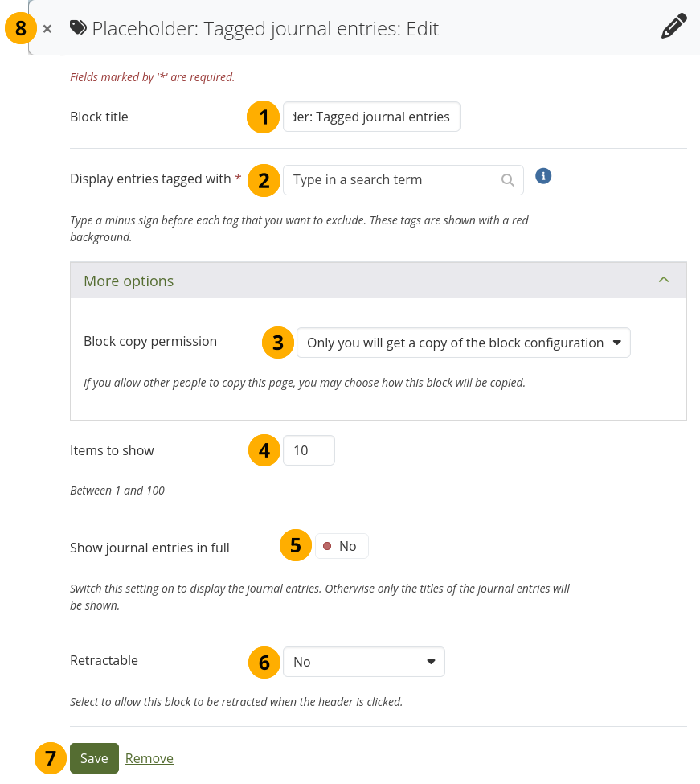This screenshot has width=700, height=784.
Task: Click the tag search field
Action: point(394,180)
